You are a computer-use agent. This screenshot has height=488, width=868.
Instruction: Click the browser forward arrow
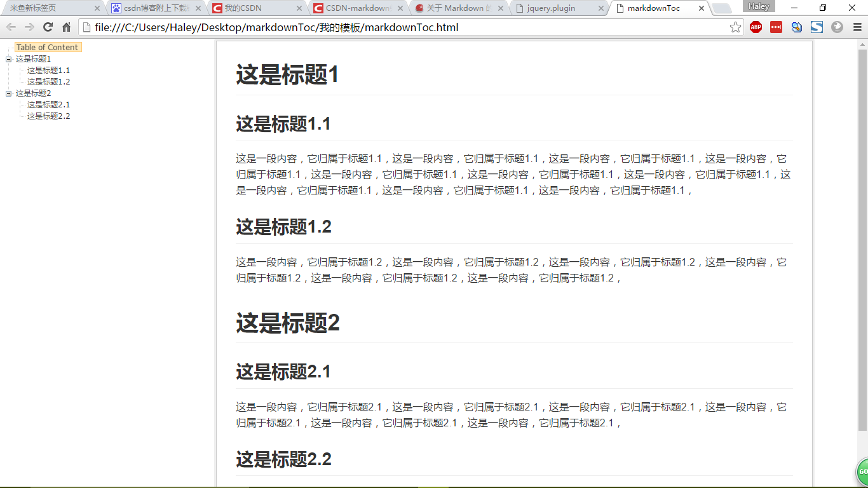pyautogui.click(x=29, y=27)
